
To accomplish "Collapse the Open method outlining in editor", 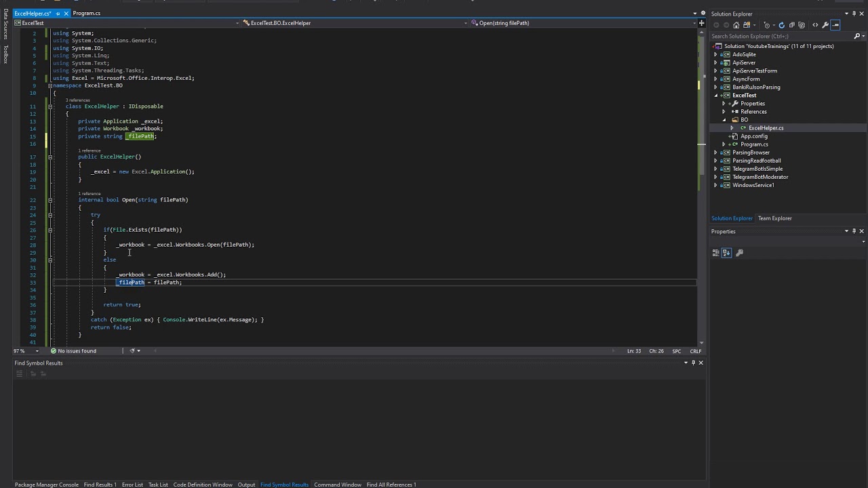I will [50, 200].
